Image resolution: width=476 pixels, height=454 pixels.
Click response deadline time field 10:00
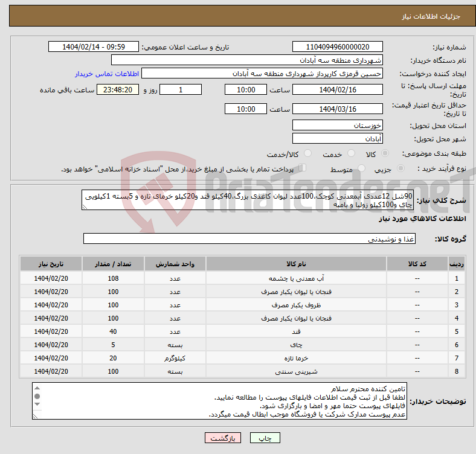tap(246, 89)
